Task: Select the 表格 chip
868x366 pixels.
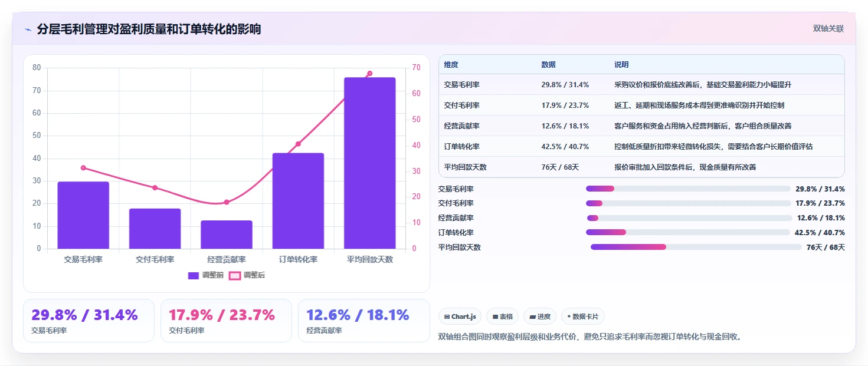Action: (x=503, y=316)
